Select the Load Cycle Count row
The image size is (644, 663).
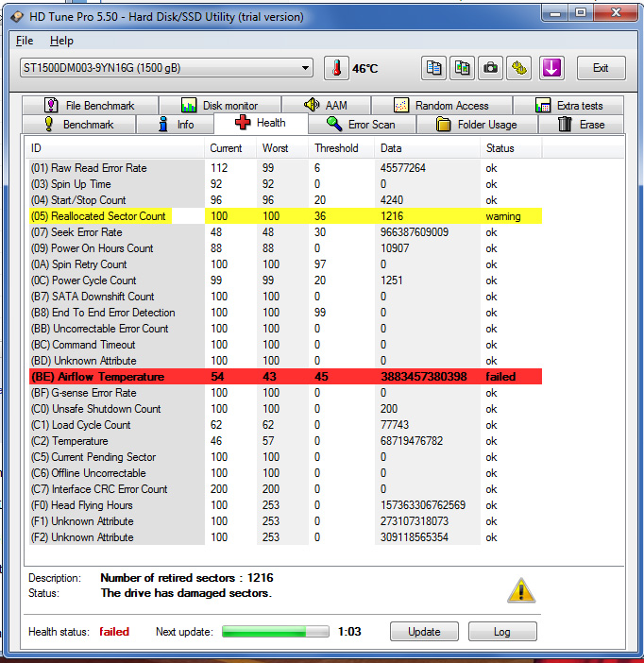(285, 425)
